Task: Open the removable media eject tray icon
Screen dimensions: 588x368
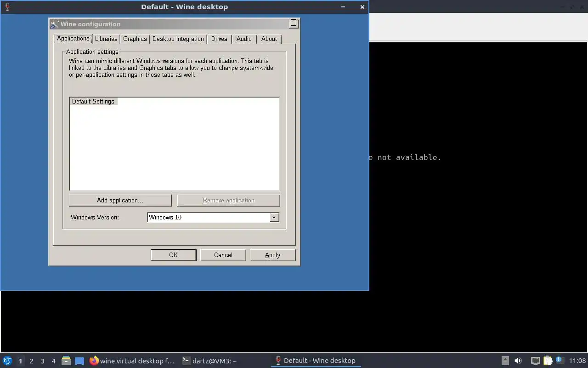Action: point(505,361)
